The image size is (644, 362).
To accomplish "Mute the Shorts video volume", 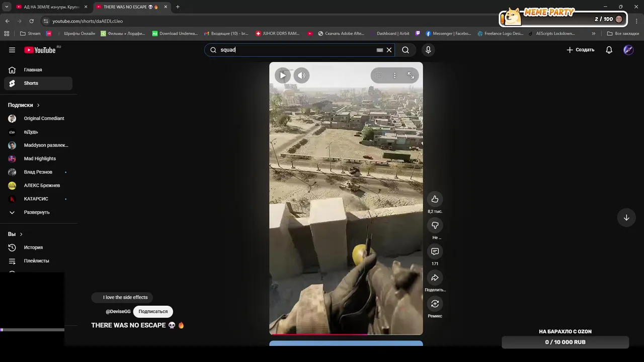I will click(x=301, y=75).
